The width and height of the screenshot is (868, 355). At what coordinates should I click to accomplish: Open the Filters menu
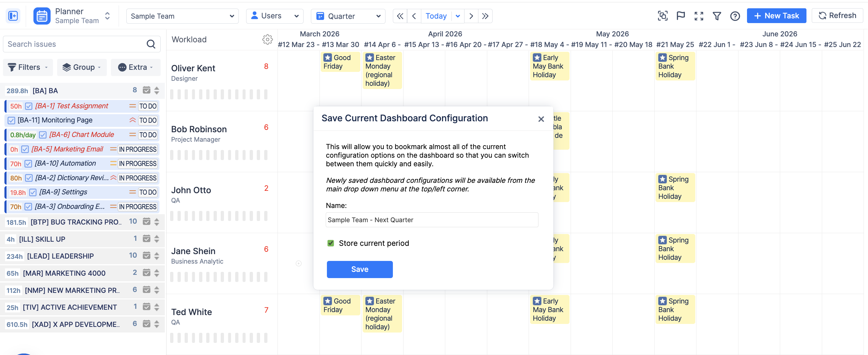click(28, 67)
